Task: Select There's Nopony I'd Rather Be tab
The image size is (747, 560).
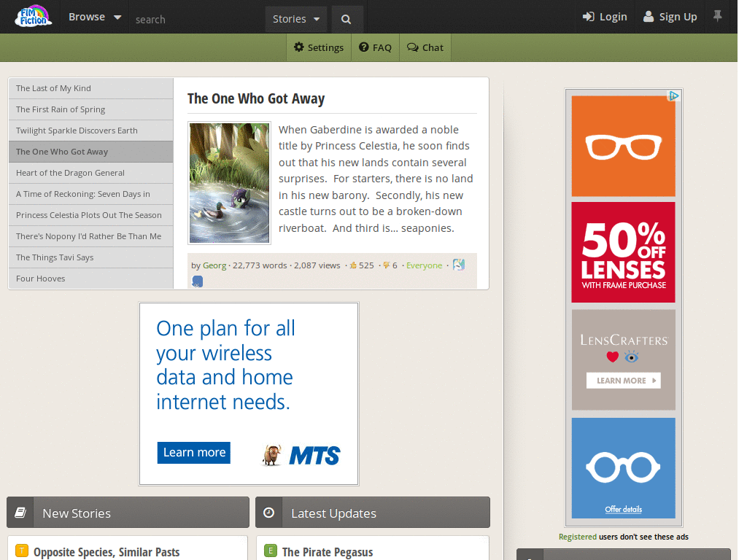Action: pyautogui.click(x=91, y=236)
